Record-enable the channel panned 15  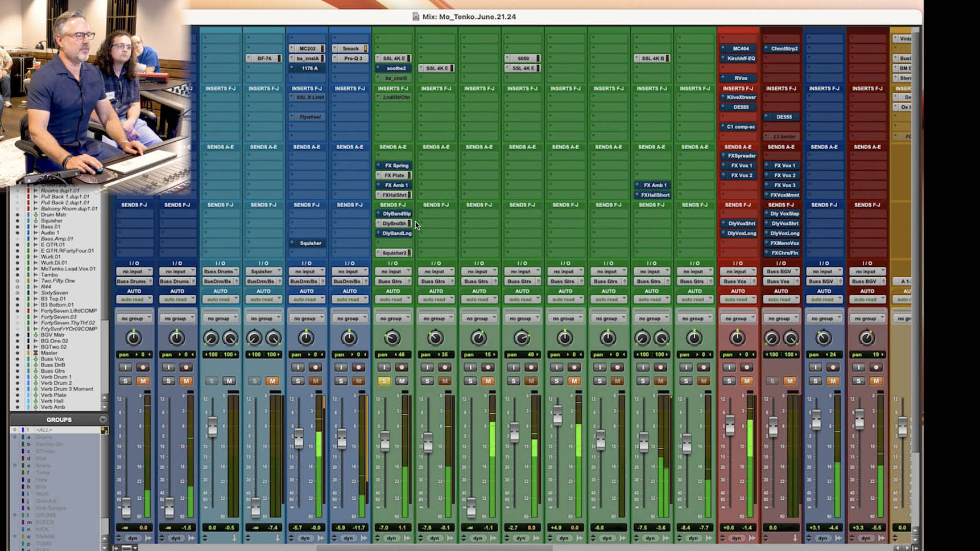(x=488, y=368)
